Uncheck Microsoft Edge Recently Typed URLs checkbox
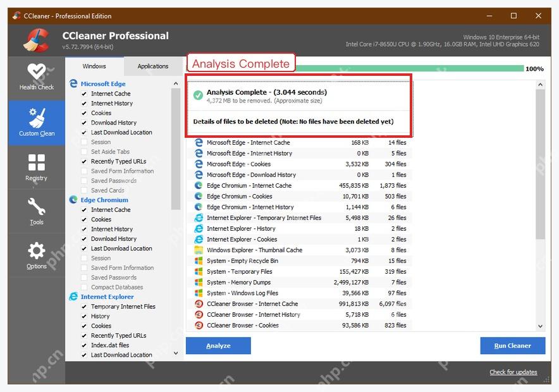559x392 pixels. (84, 161)
